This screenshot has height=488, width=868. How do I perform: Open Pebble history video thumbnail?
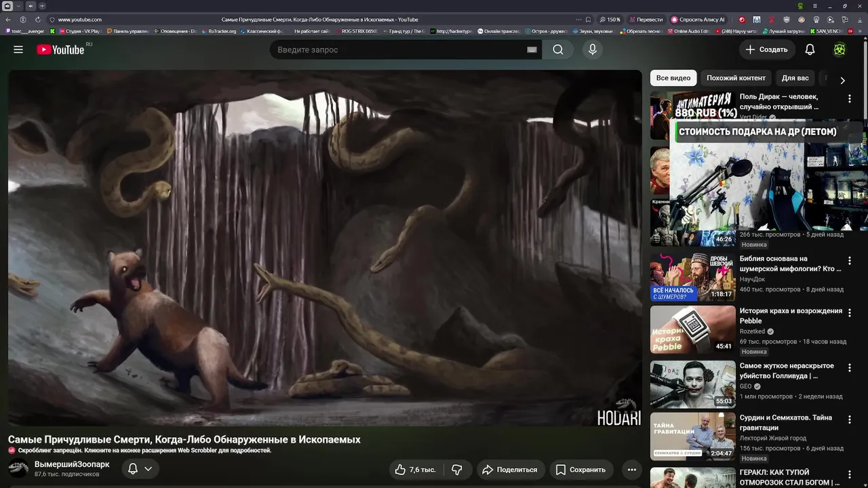[x=692, y=329]
